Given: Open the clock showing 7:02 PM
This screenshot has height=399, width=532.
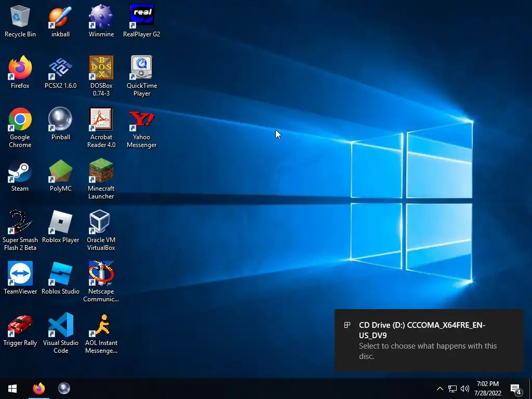Looking at the screenshot, I should [487, 389].
